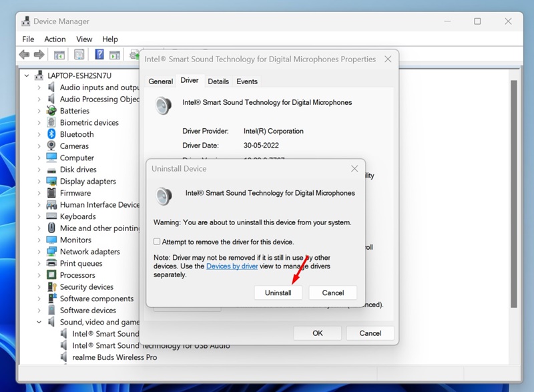Expand the Network adapters category

pyautogui.click(x=39, y=252)
